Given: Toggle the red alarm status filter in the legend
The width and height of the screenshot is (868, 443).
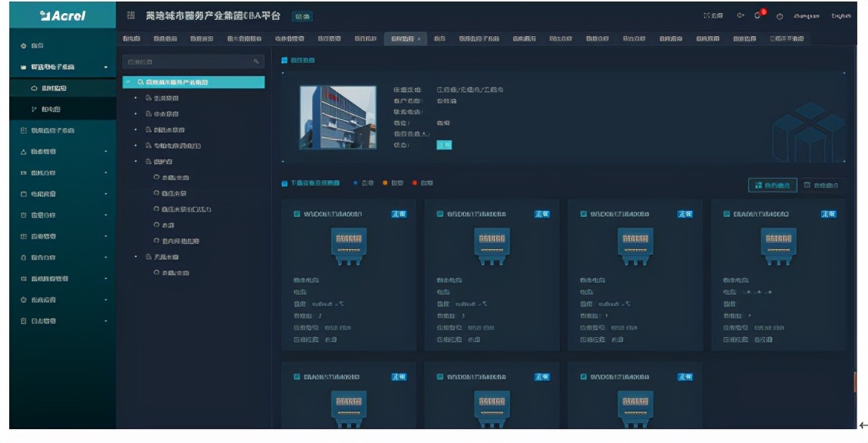Looking at the screenshot, I should [413, 183].
